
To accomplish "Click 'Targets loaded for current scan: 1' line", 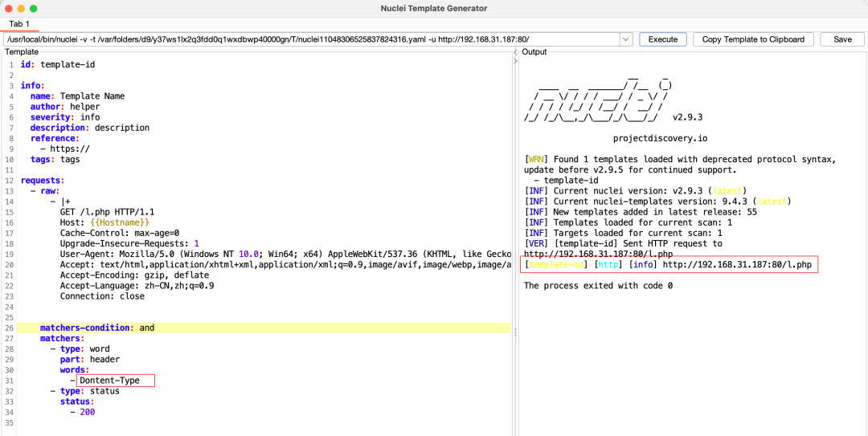I will (x=624, y=233).
